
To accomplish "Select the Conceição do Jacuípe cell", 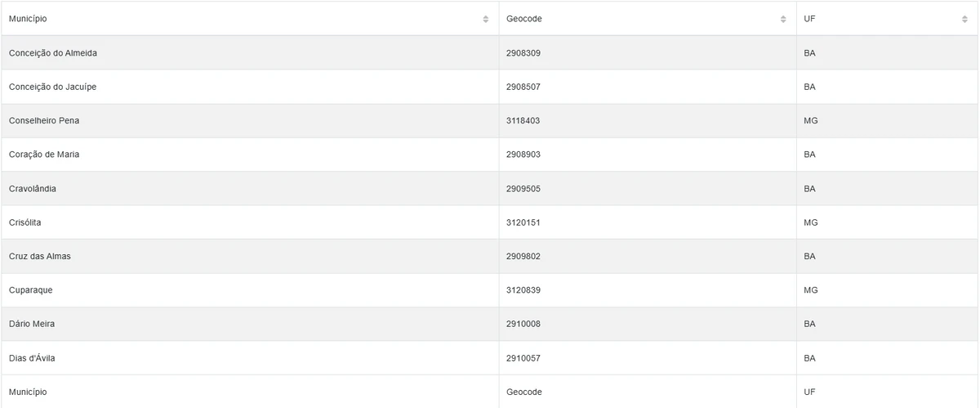I will coord(52,87).
